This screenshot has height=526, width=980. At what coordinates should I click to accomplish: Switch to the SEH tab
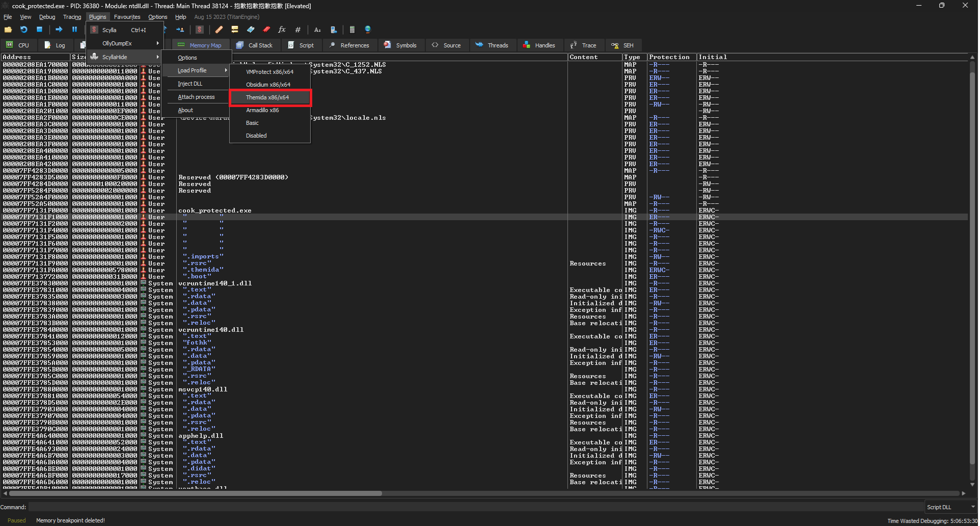click(x=622, y=45)
